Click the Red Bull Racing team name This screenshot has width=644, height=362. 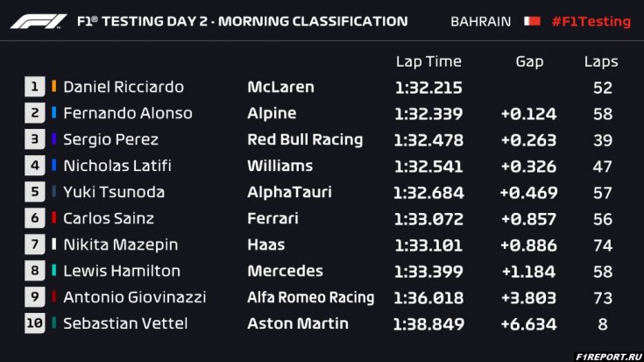305,139
